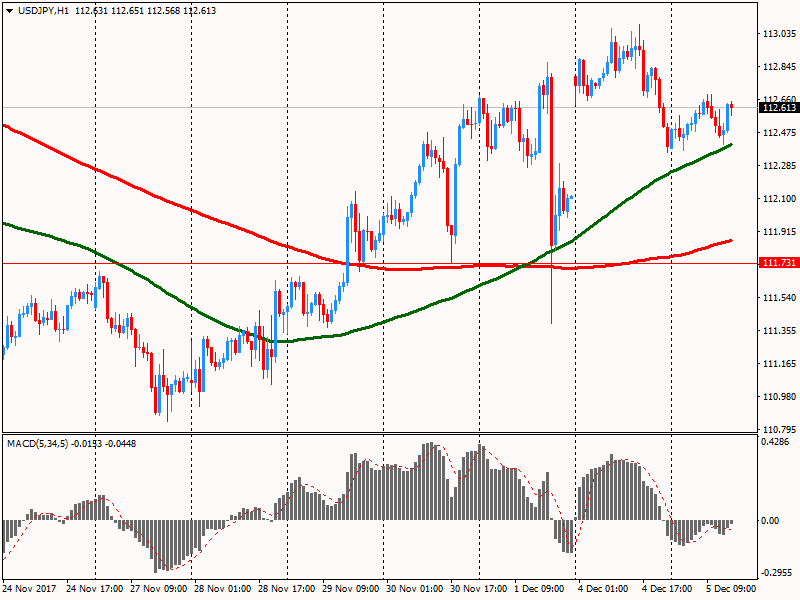Click the current price label 112.613
Viewport: 800px width, 600px height.
point(779,108)
